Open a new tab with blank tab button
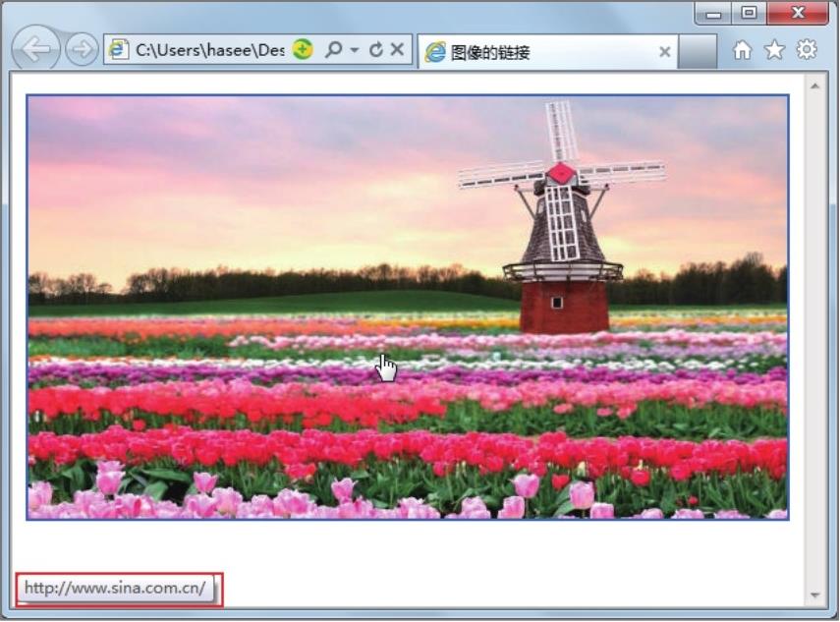 697,52
